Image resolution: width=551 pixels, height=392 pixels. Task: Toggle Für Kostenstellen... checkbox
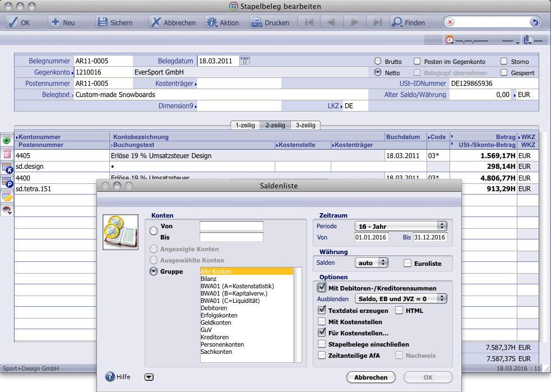coord(322,332)
